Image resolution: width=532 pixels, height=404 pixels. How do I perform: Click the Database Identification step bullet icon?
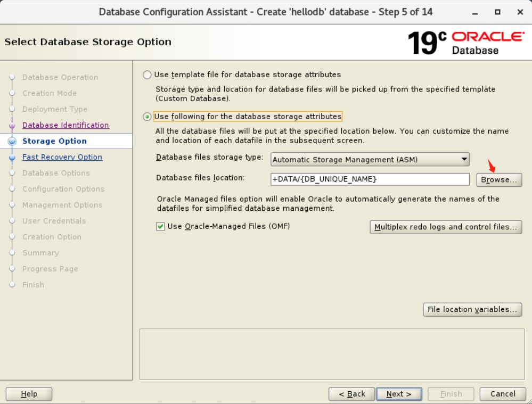click(x=12, y=126)
